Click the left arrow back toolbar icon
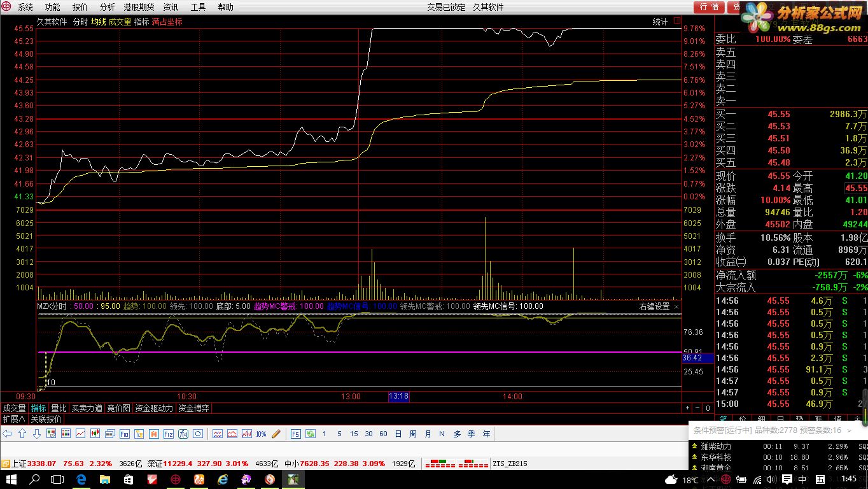The image size is (868, 489). coord(7,434)
